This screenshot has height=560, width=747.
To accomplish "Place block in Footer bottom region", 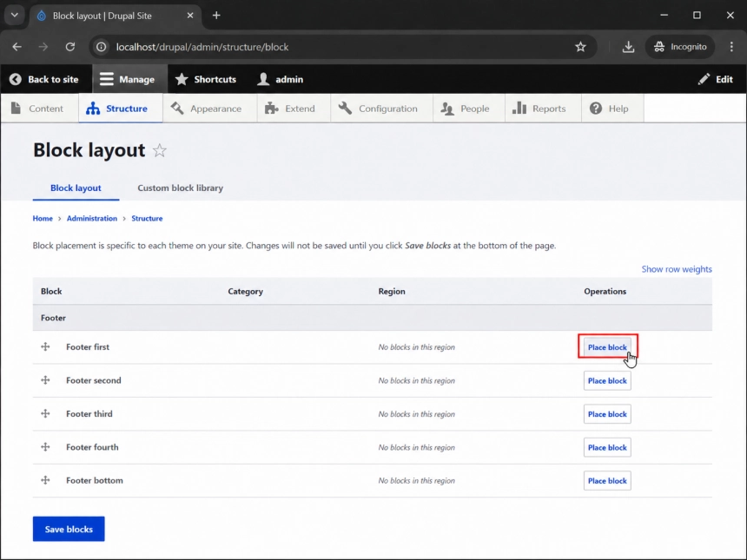I will pyautogui.click(x=607, y=480).
